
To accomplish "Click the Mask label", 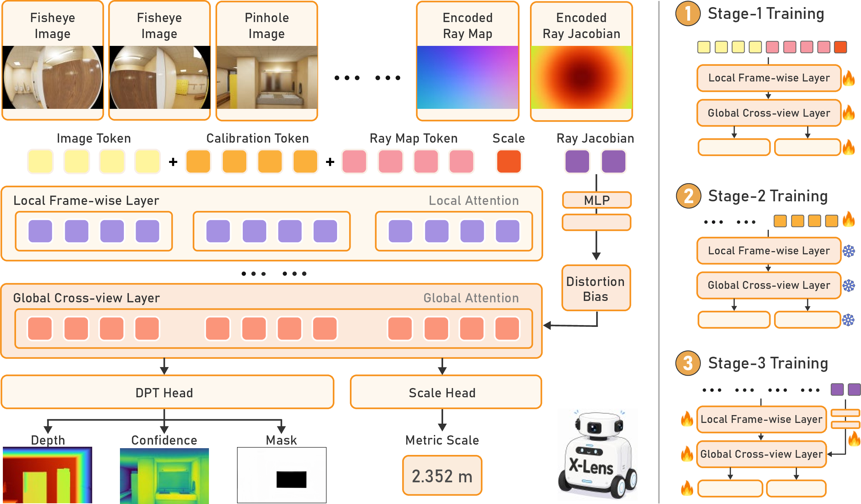I will pyautogui.click(x=281, y=440).
